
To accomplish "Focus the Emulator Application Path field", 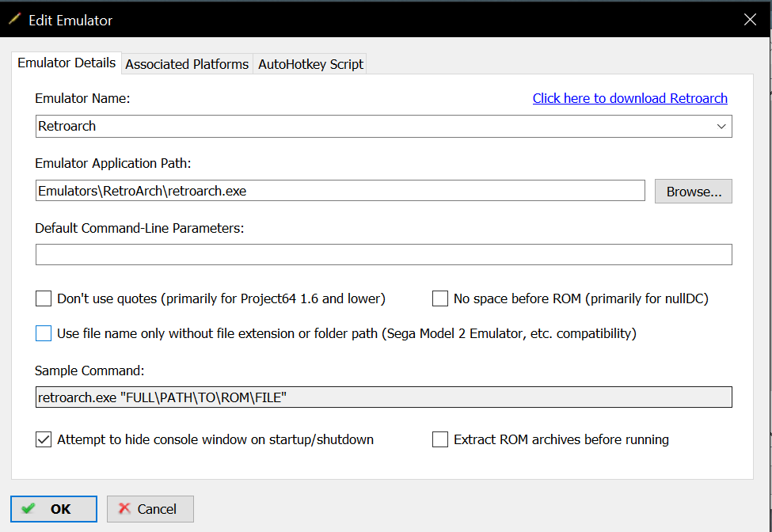I will click(340, 191).
